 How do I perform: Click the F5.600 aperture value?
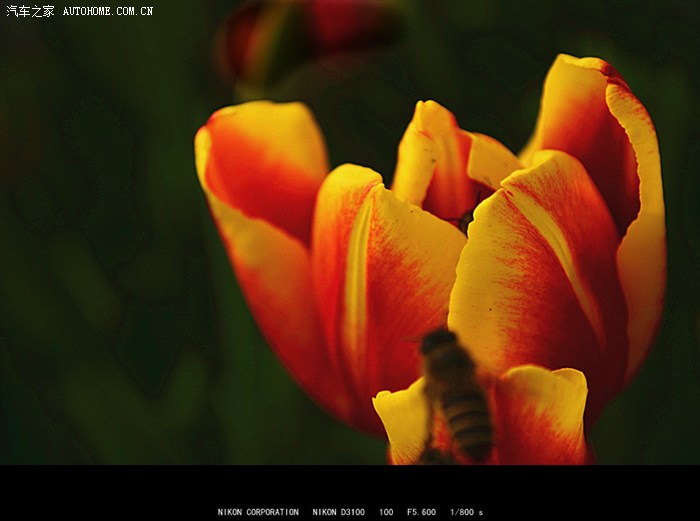click(421, 512)
